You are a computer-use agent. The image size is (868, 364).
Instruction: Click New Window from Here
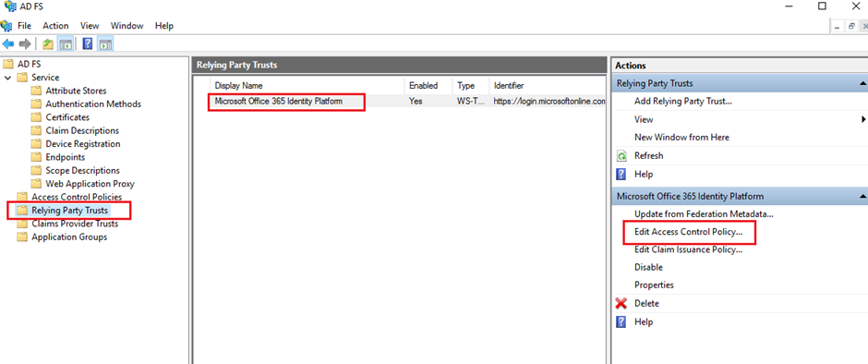click(x=681, y=137)
